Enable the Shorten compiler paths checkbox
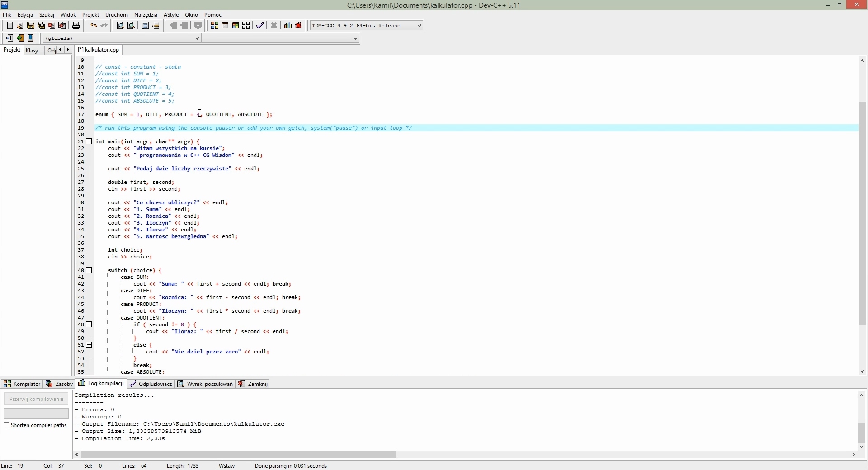 pyautogui.click(x=7, y=426)
